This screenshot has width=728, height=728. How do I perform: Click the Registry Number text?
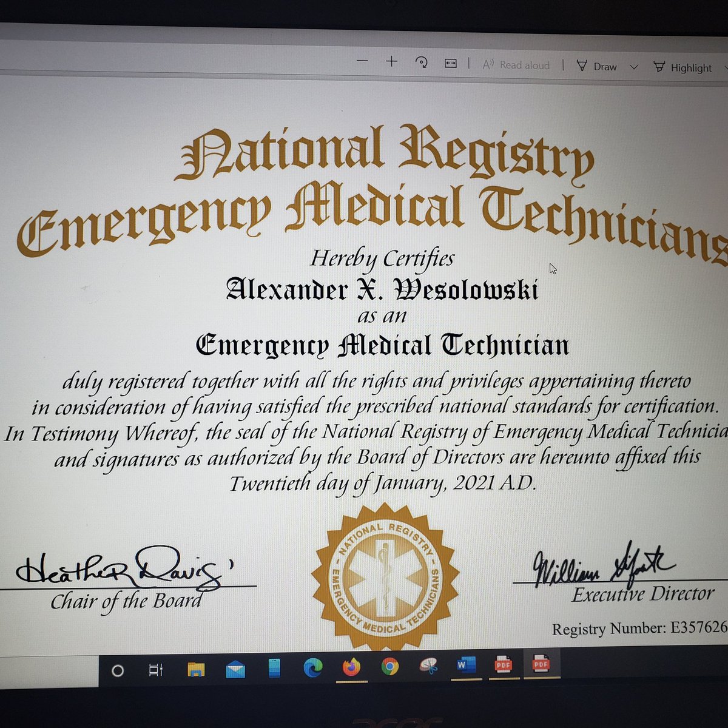[639, 629]
